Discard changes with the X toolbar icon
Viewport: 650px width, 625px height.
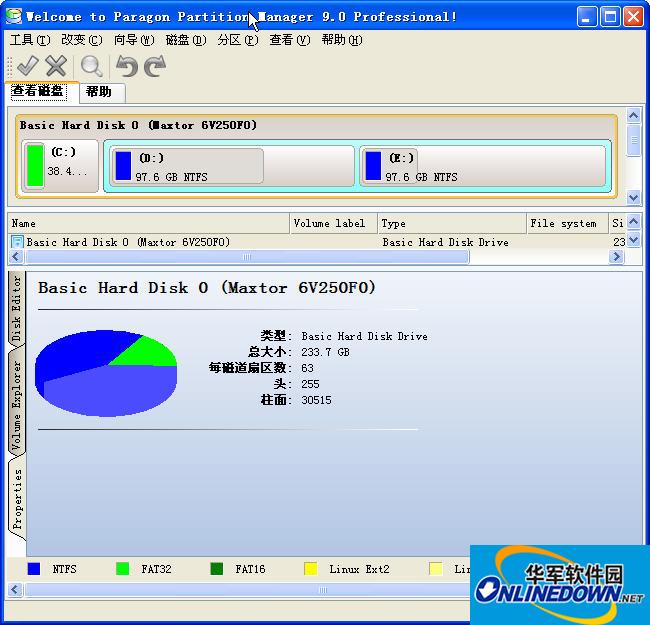(x=56, y=66)
